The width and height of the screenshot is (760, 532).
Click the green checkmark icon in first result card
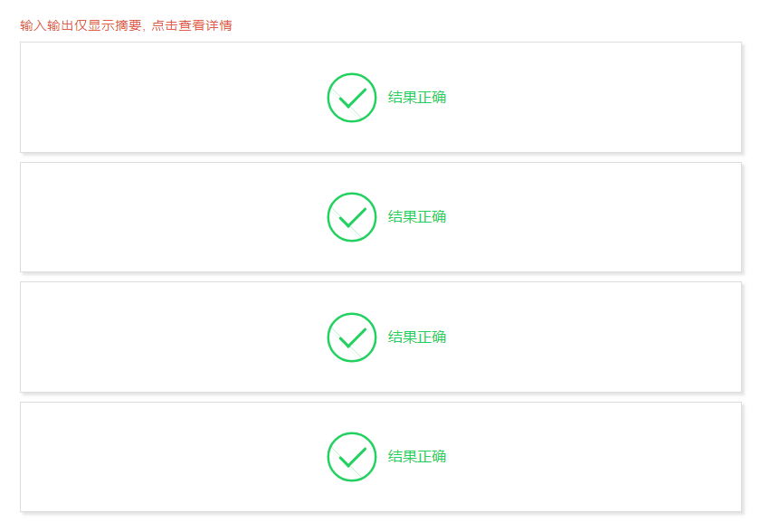(351, 98)
